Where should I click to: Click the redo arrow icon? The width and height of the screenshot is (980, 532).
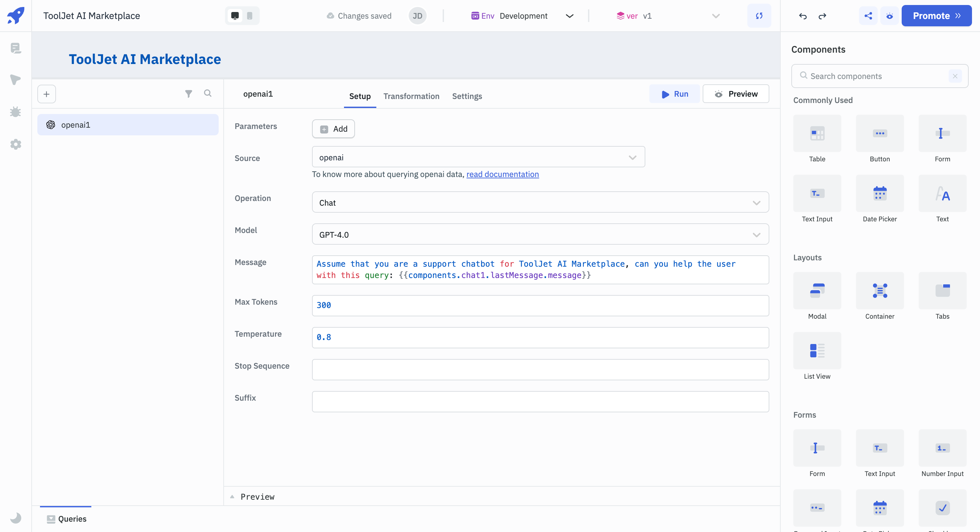pyautogui.click(x=822, y=15)
